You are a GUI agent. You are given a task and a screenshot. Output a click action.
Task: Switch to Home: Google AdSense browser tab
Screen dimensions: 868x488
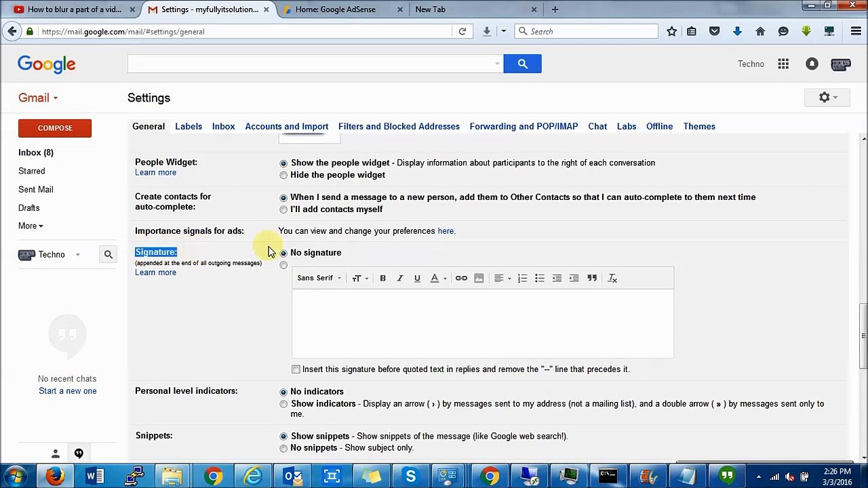coord(342,9)
